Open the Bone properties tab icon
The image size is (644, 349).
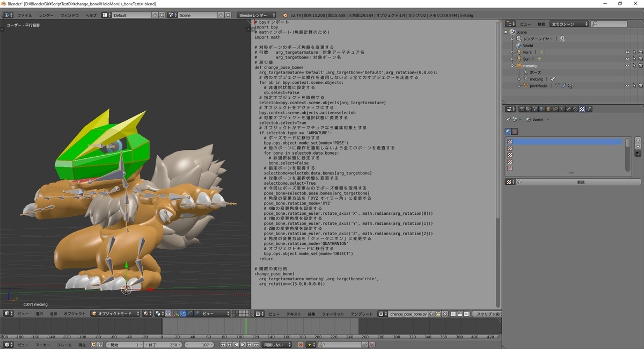coord(568,109)
